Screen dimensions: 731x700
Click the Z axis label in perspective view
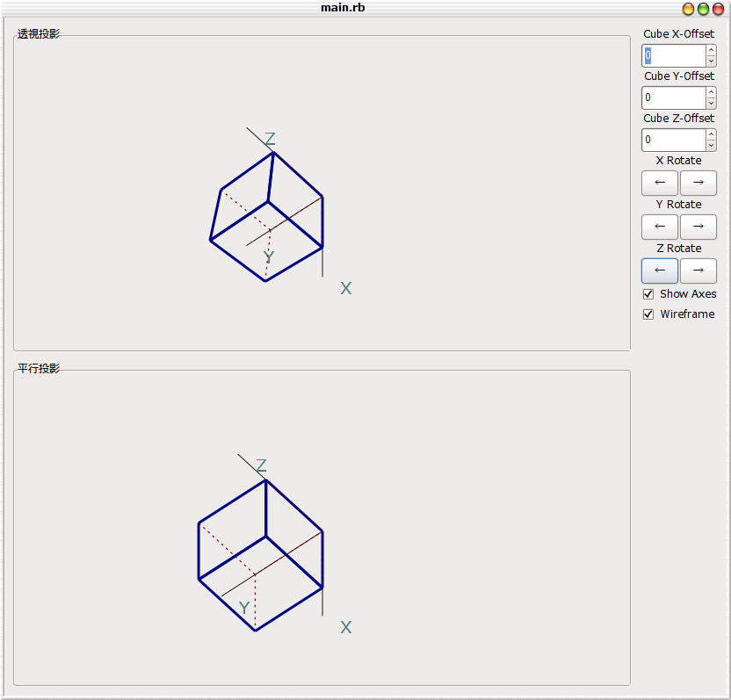[x=270, y=139]
